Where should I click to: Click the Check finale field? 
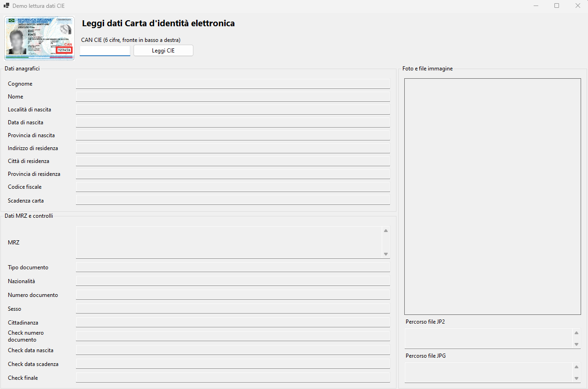[233, 378]
